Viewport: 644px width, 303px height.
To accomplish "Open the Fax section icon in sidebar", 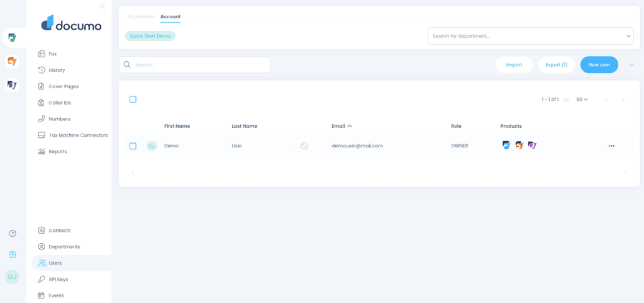I will pos(41,54).
